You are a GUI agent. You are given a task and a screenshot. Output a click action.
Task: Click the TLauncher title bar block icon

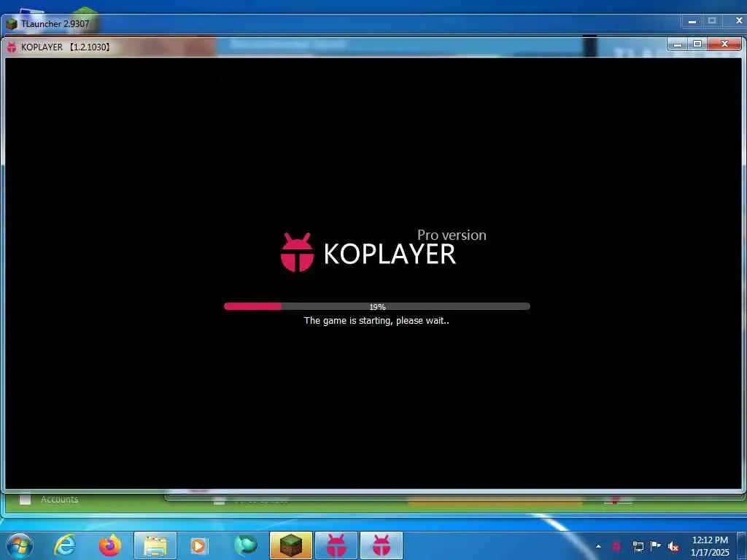click(12, 24)
